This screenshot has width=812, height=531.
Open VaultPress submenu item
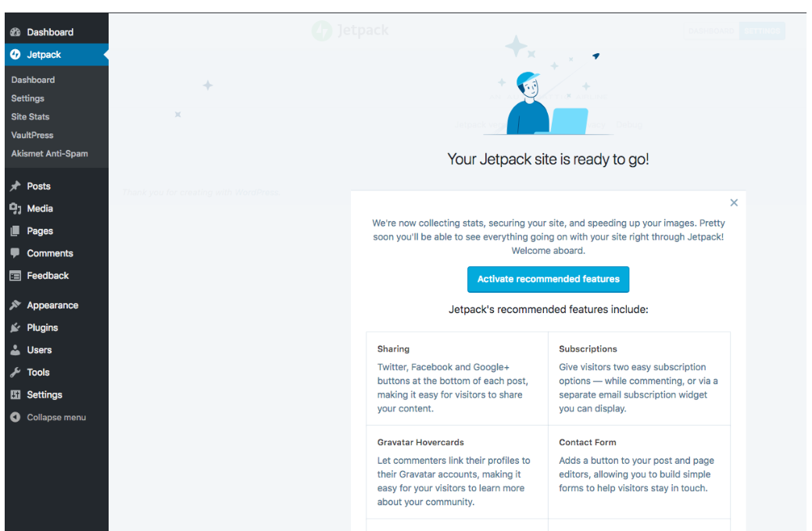[x=32, y=135]
